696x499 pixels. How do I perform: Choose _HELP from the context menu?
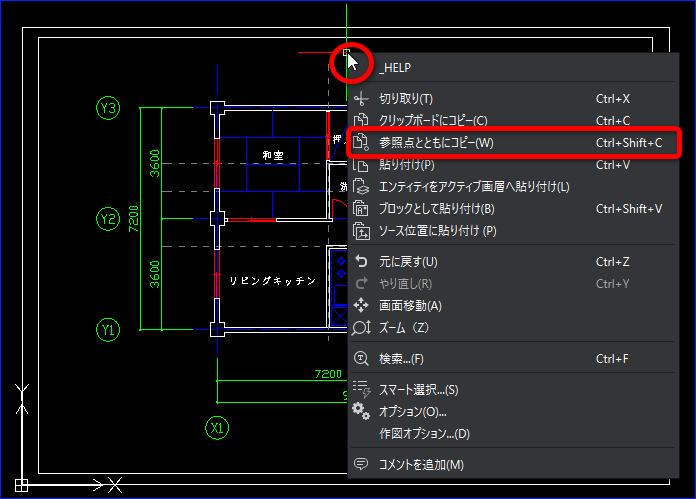(x=513, y=68)
